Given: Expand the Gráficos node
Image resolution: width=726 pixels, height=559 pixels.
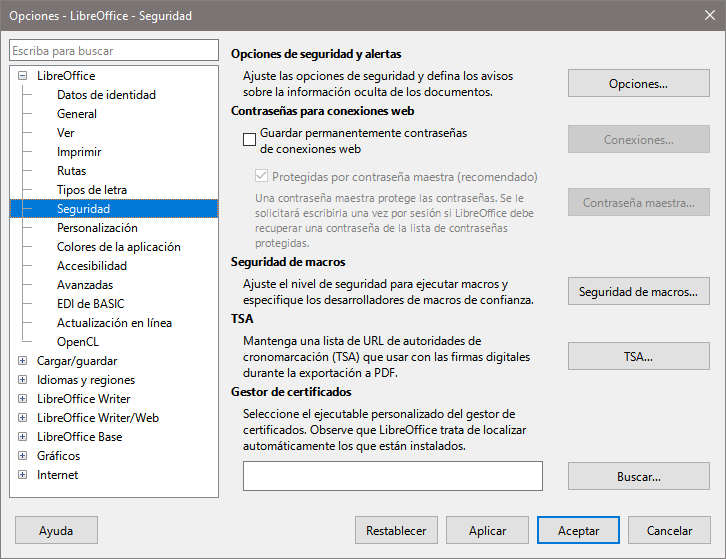Looking at the screenshot, I should (x=22, y=456).
